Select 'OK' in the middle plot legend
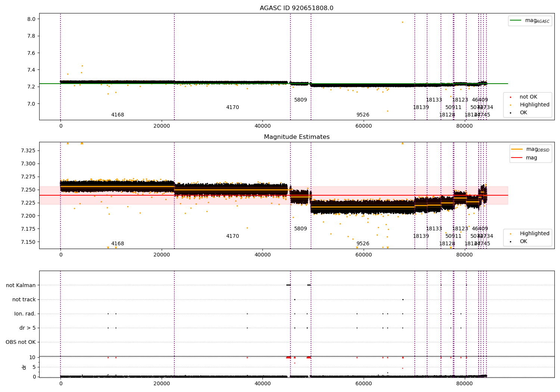Image resolution: width=560 pixels, height=392 pixels. tap(523, 242)
